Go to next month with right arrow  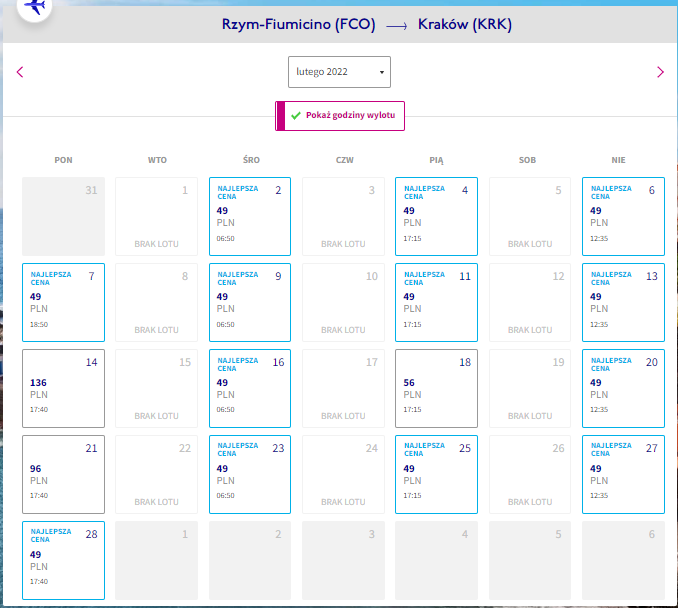pos(660,72)
